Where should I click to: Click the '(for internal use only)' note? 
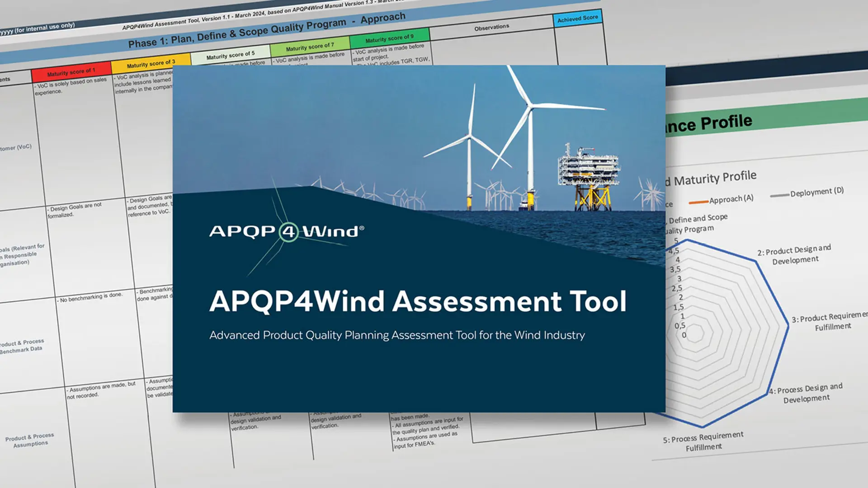click(44, 28)
